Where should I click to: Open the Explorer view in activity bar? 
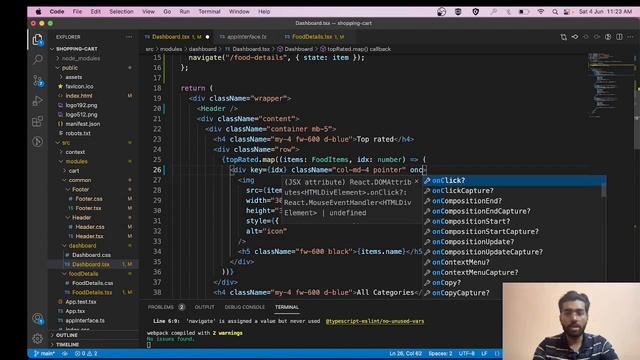(38, 40)
